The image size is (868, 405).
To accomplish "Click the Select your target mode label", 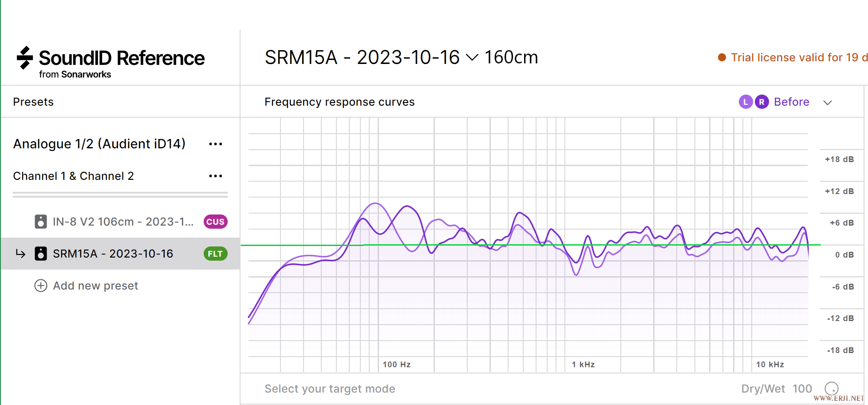I will pos(330,389).
